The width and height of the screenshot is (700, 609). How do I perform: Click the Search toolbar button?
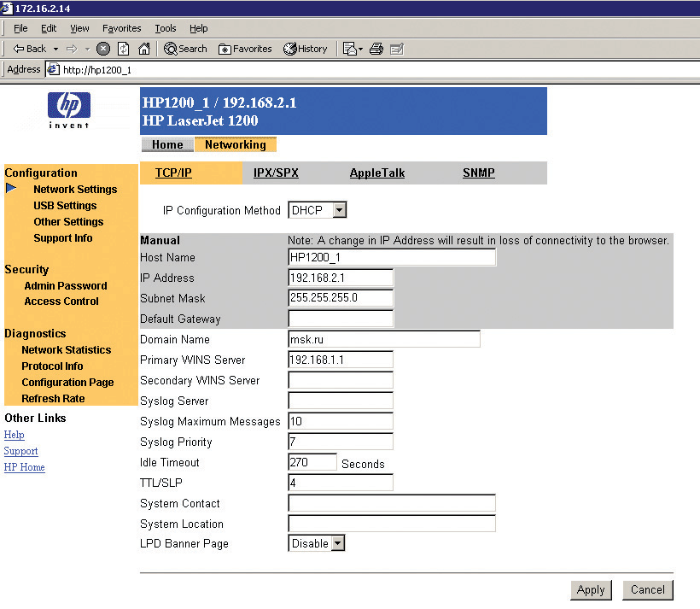click(x=186, y=49)
